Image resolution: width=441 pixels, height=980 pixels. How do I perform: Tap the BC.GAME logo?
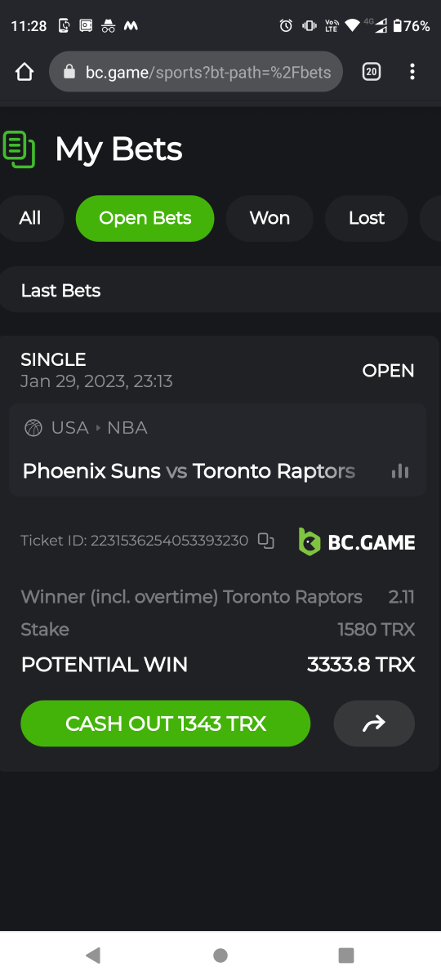(x=357, y=542)
